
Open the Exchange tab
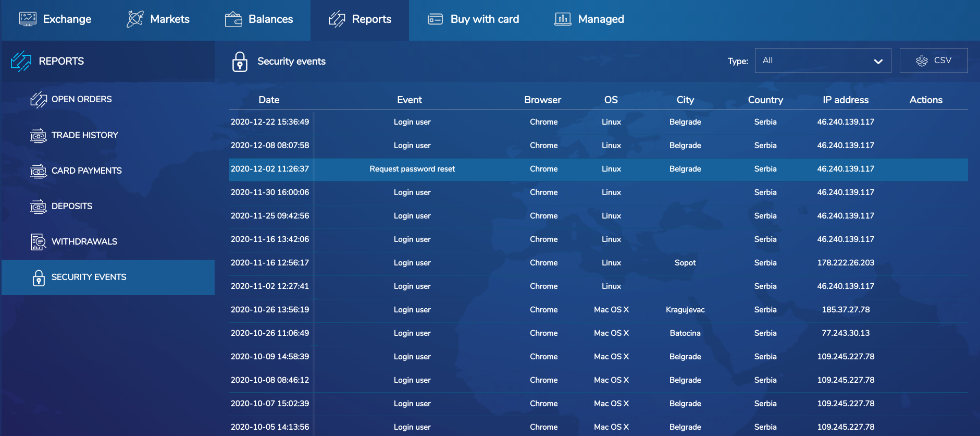(55, 19)
